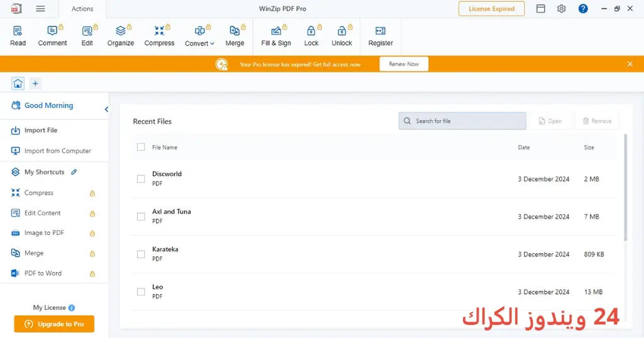Go to the Home tab

pos(18,84)
